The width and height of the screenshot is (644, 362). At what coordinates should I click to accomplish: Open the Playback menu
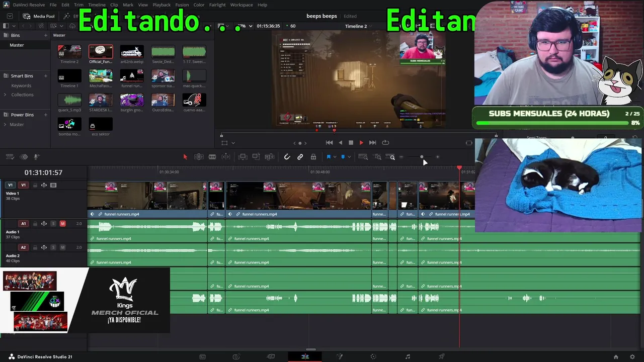162,5
